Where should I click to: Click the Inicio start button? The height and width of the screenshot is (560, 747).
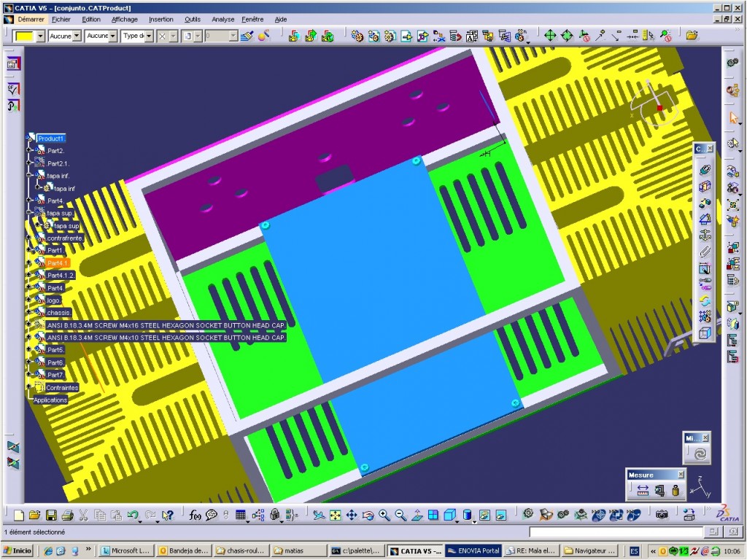click(x=18, y=551)
